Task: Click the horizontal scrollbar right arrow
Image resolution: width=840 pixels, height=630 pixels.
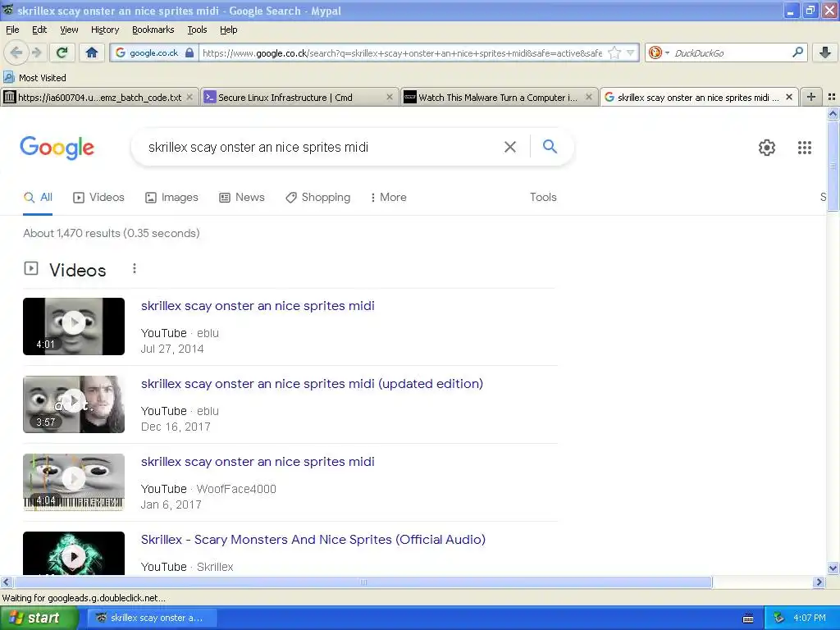Action: click(819, 582)
